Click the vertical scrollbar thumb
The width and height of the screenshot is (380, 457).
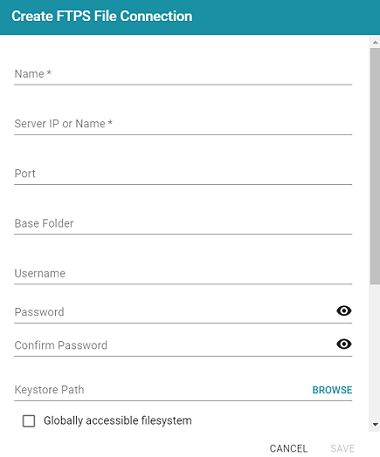tap(375, 166)
